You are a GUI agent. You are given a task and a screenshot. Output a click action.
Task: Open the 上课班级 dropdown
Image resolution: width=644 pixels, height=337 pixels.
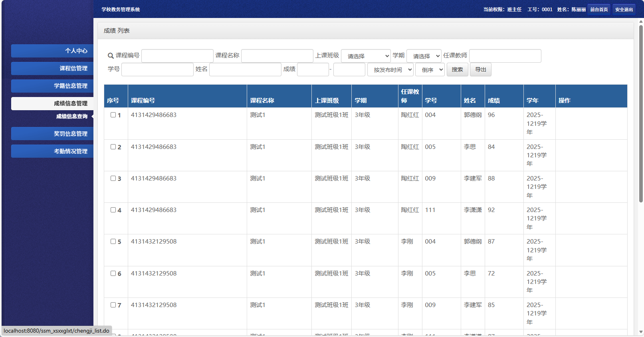pyautogui.click(x=366, y=56)
